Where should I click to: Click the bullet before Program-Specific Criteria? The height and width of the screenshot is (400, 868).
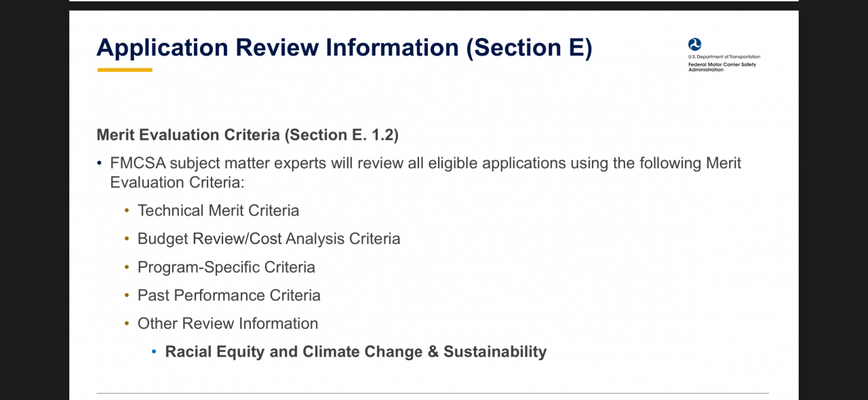(127, 267)
